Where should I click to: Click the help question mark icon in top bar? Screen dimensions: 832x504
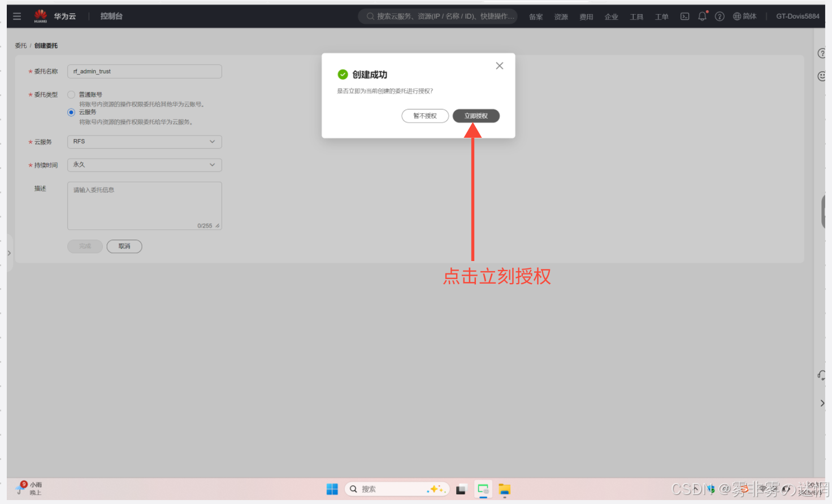click(720, 16)
